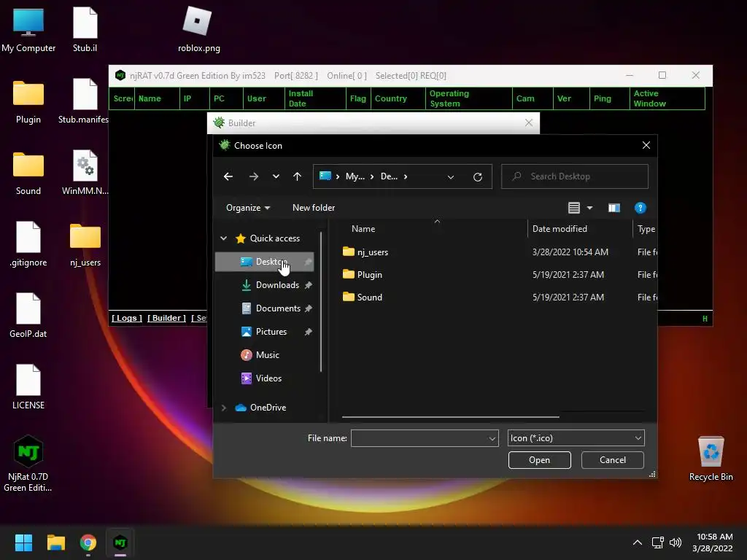This screenshot has width=747, height=560.
Task: Click the Active Window column header
Action: point(667,98)
